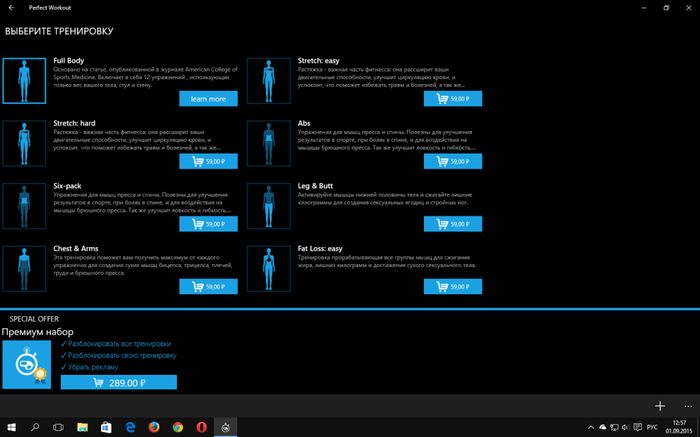Select the Stretch: hard body icon
This screenshot has height=437, width=700.
[x=25, y=143]
